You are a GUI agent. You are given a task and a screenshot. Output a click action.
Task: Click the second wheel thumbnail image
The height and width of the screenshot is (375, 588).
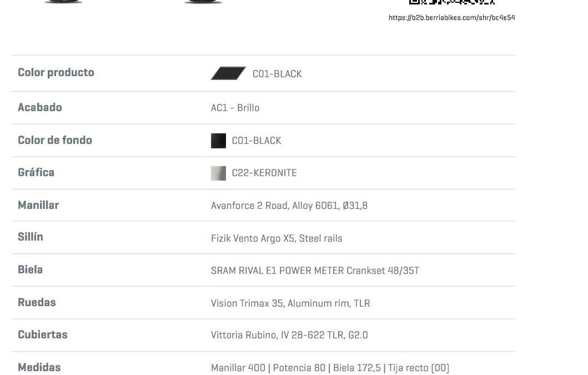coord(203,2)
